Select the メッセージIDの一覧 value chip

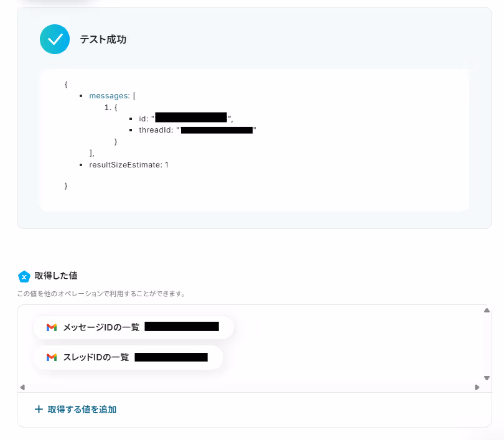tap(133, 327)
